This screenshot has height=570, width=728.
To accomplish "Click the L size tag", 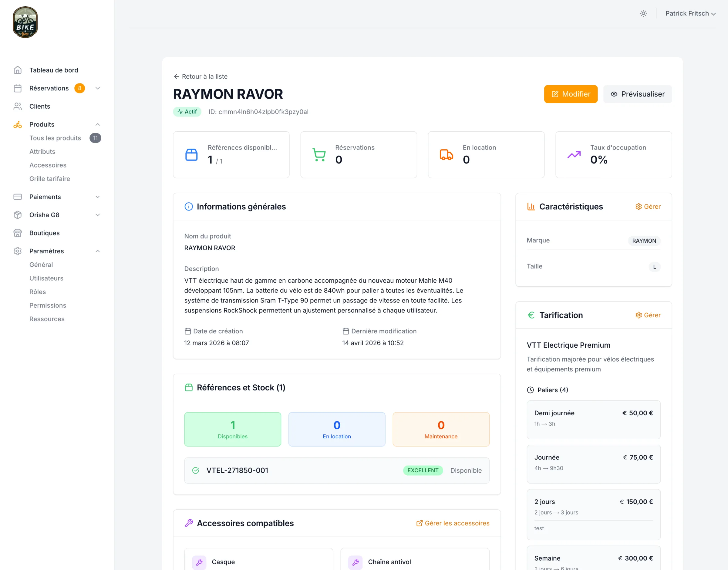I will pyautogui.click(x=655, y=267).
